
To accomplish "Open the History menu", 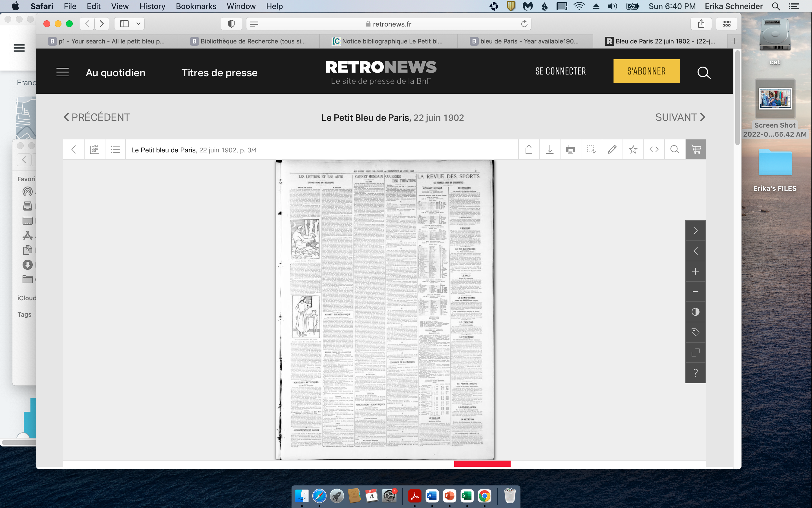I will click(x=152, y=6).
